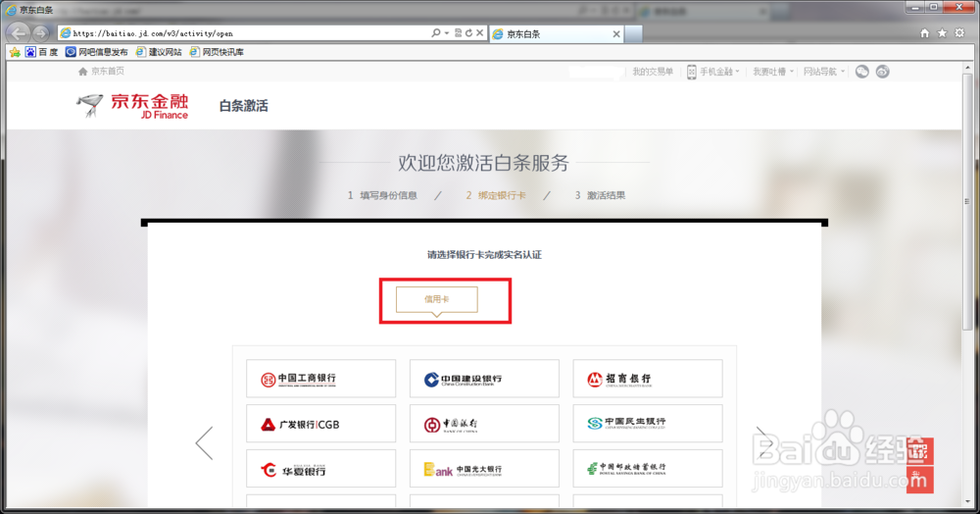Viewport: 980px width, 514px height.
Task: Click the page vertical scrollbar thumb
Action: point(967,200)
